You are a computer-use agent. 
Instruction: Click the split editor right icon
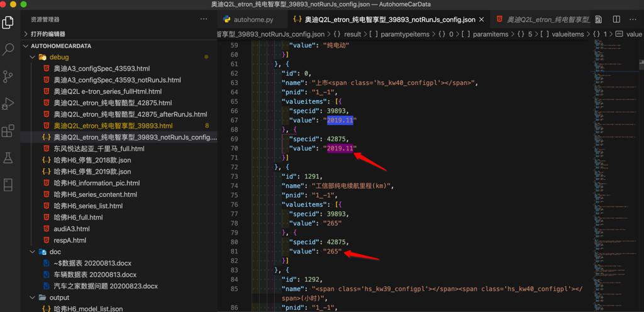[616, 19]
